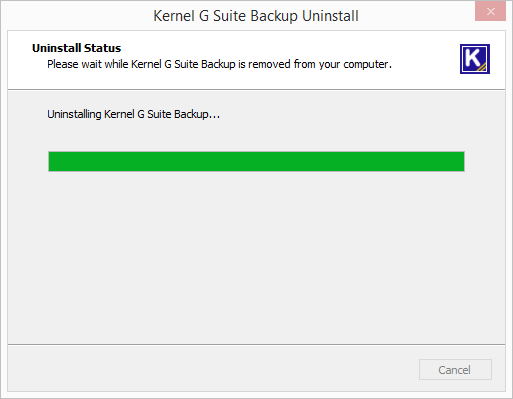Click the word 'Kernel' in the window title
This screenshot has height=399, width=513.
[x=174, y=16]
